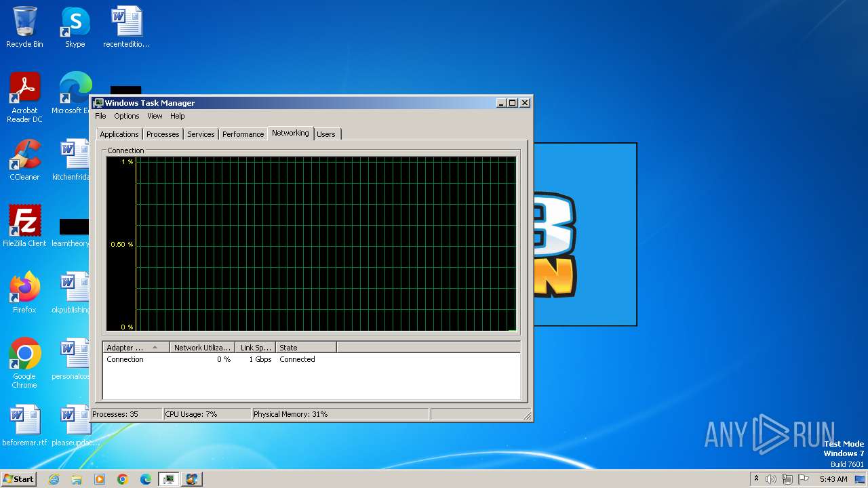Open Internet Explorer from the taskbar

54,479
